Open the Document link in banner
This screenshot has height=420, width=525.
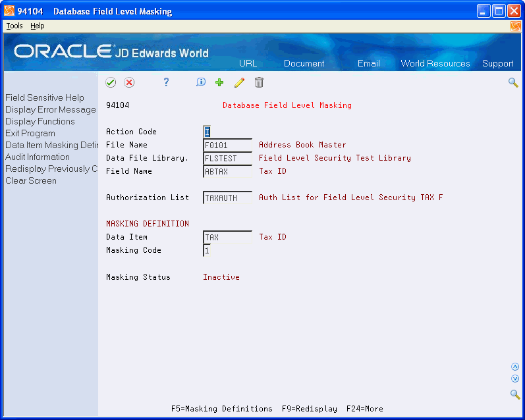(x=304, y=64)
